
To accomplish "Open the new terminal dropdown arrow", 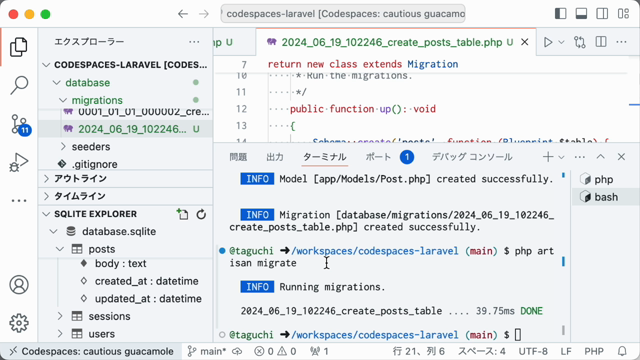I will (x=561, y=157).
